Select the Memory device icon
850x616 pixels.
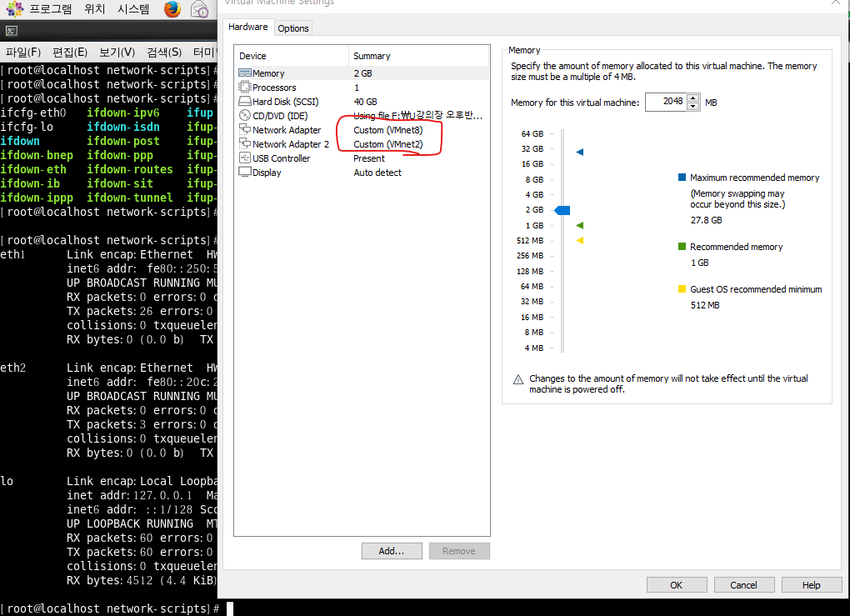point(245,73)
